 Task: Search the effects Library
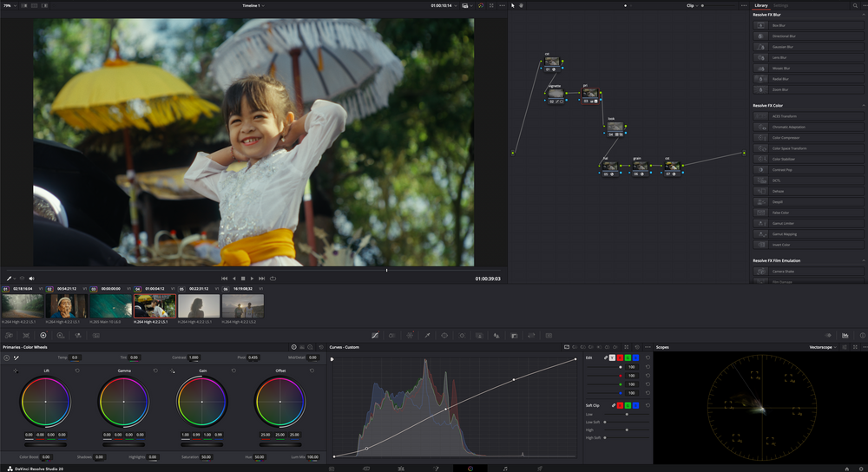click(x=855, y=5)
